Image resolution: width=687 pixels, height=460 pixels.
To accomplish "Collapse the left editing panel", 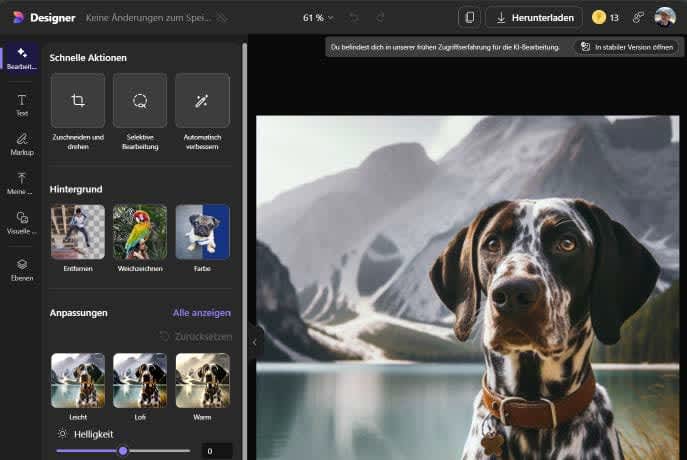I will (254, 342).
